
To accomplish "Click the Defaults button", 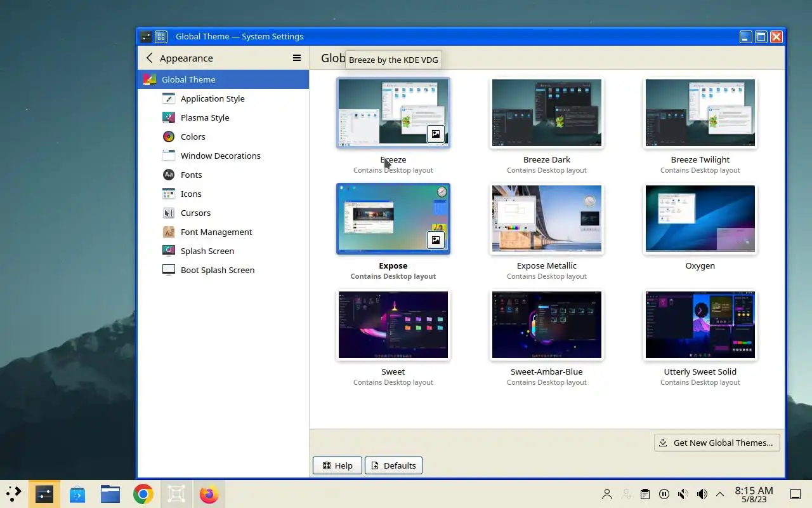I will (x=393, y=465).
